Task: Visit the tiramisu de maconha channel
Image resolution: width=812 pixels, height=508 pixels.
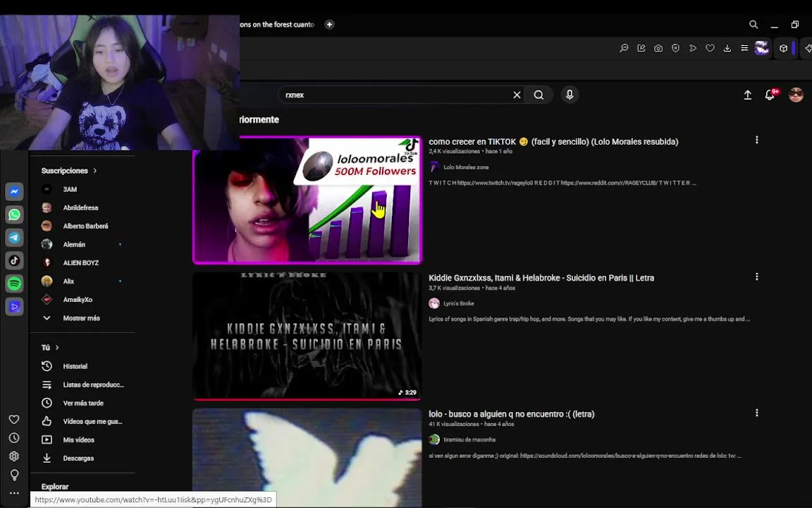Action: pos(469,440)
